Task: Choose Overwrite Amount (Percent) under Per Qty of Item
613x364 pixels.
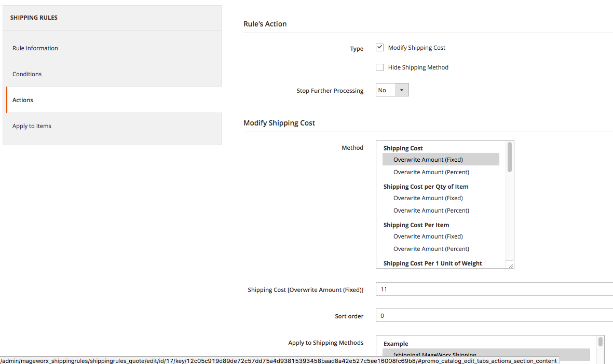Action: (x=431, y=211)
